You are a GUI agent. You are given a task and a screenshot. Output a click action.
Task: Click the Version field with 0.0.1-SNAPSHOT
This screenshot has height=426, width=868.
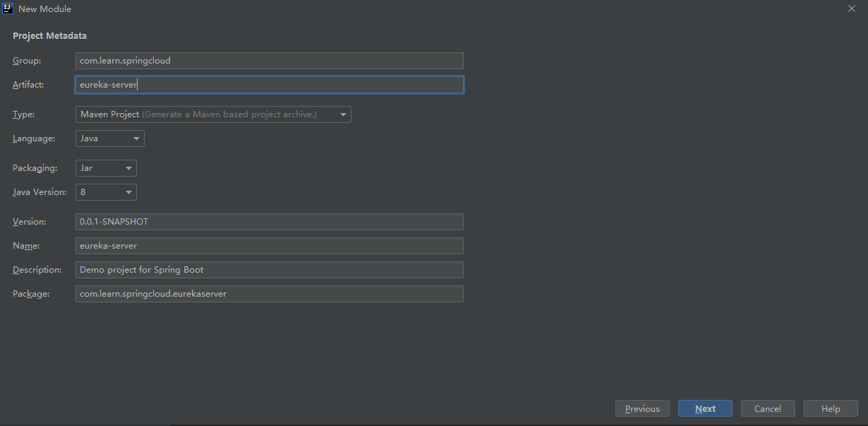[x=269, y=222]
